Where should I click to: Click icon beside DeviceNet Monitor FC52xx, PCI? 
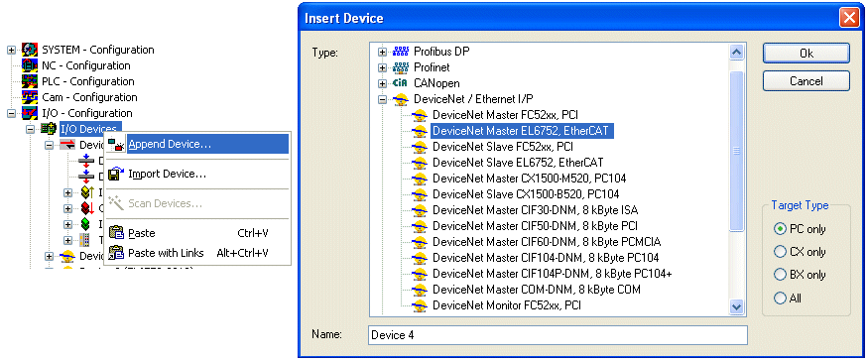[420, 305]
